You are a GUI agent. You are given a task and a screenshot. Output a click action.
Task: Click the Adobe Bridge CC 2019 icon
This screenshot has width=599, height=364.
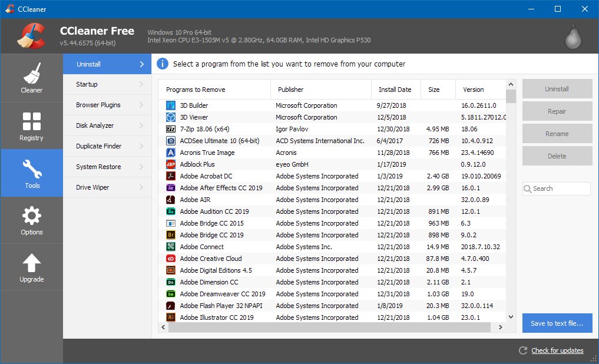[171, 235]
